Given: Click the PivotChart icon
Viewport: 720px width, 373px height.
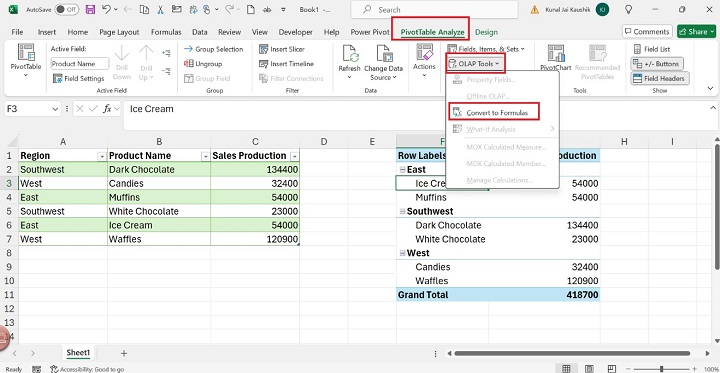Looking at the screenshot, I should [x=556, y=53].
